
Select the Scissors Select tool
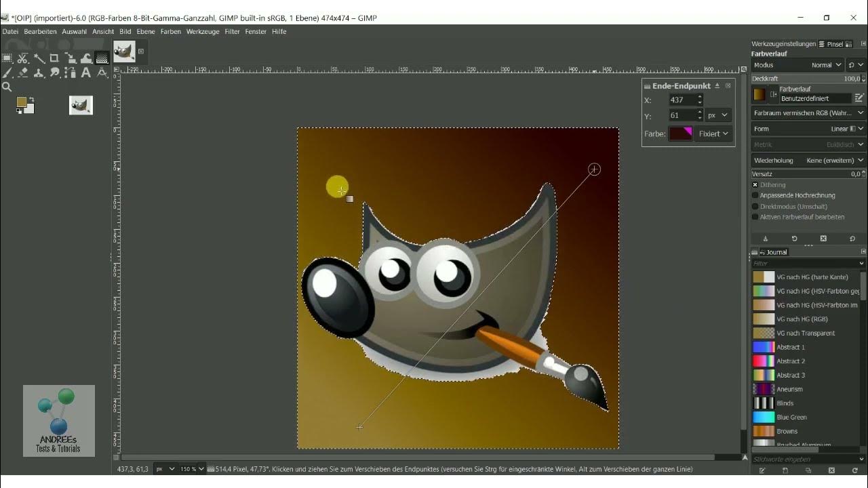22,58
